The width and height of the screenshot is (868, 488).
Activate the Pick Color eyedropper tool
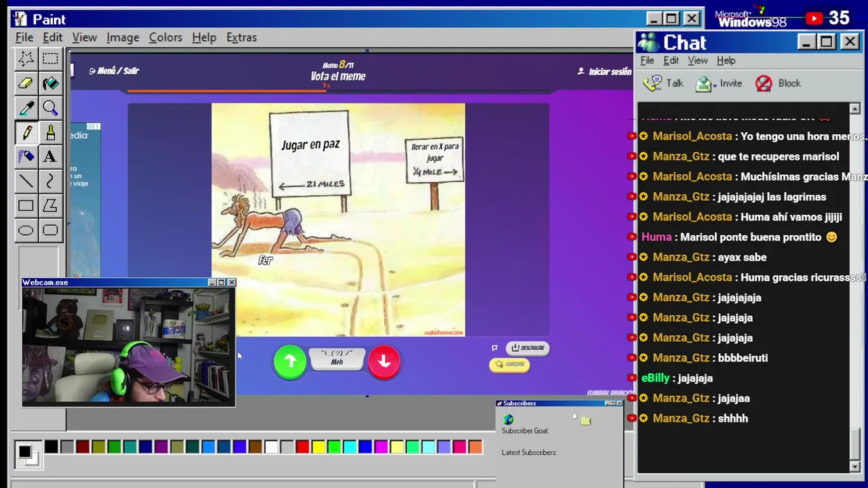tap(26, 108)
